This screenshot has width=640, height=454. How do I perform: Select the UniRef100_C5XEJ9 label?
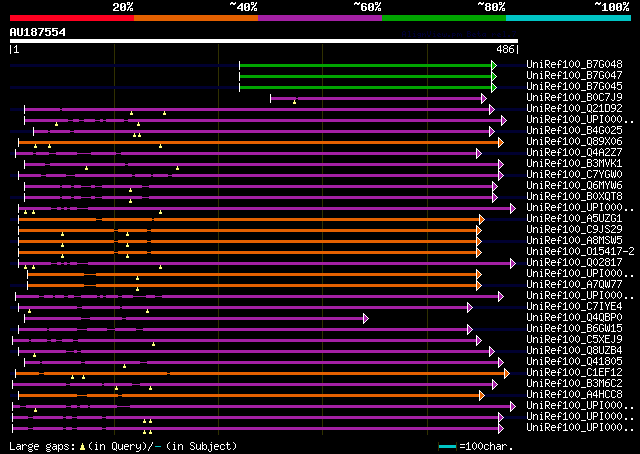pos(574,340)
